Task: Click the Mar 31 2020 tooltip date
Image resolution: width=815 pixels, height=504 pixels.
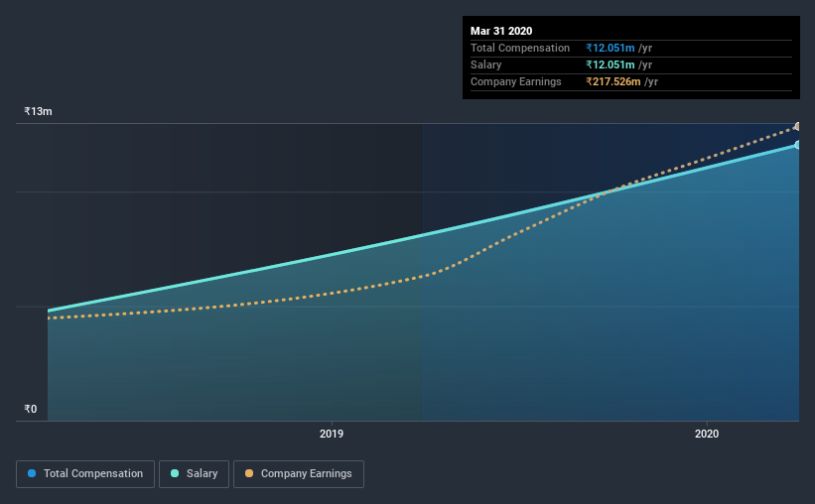Action: [501, 31]
